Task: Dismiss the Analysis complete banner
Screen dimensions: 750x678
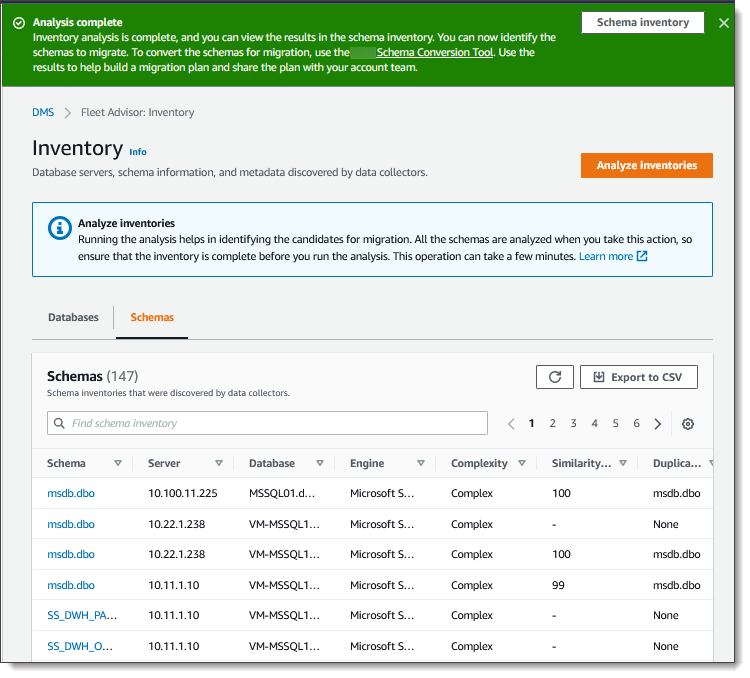Action: [724, 23]
